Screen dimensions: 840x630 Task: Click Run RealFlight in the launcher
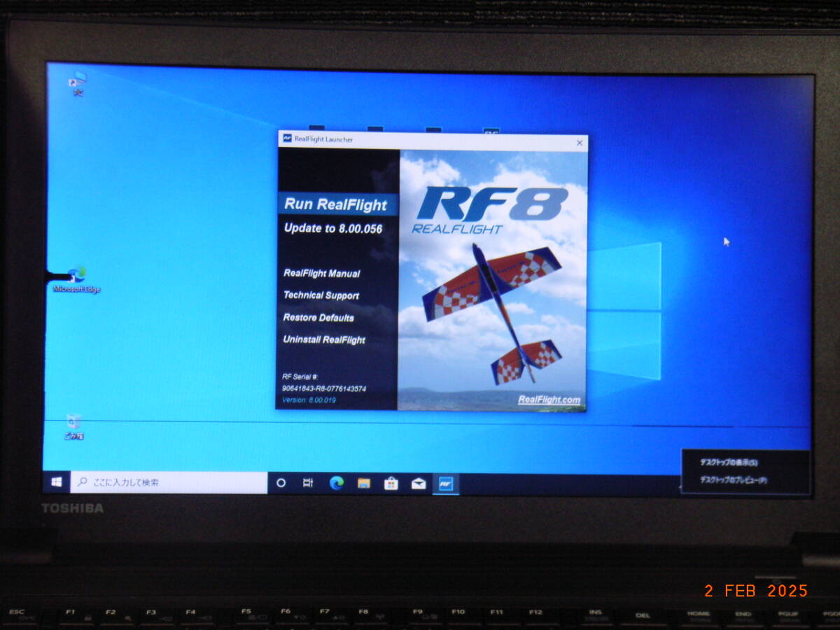click(335, 204)
